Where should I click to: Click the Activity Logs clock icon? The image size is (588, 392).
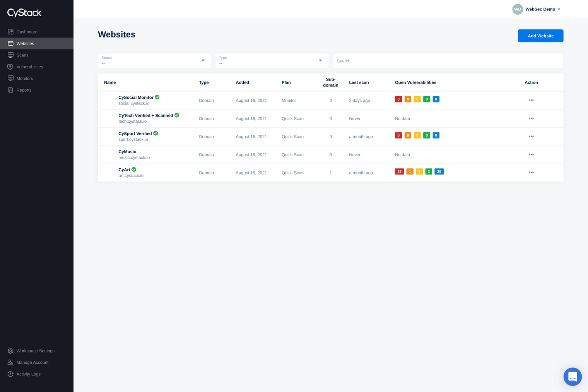point(10,374)
